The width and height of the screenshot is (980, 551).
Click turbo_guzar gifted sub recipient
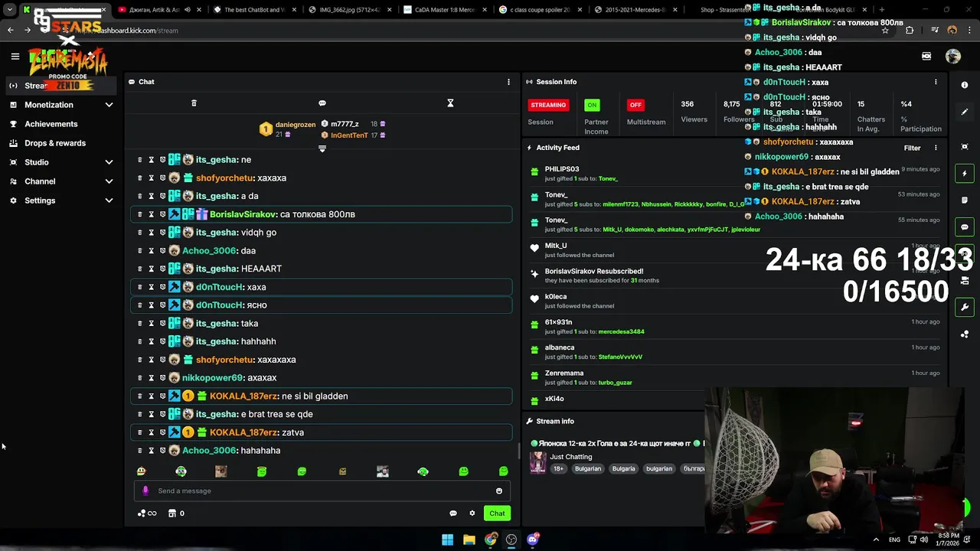tap(615, 383)
